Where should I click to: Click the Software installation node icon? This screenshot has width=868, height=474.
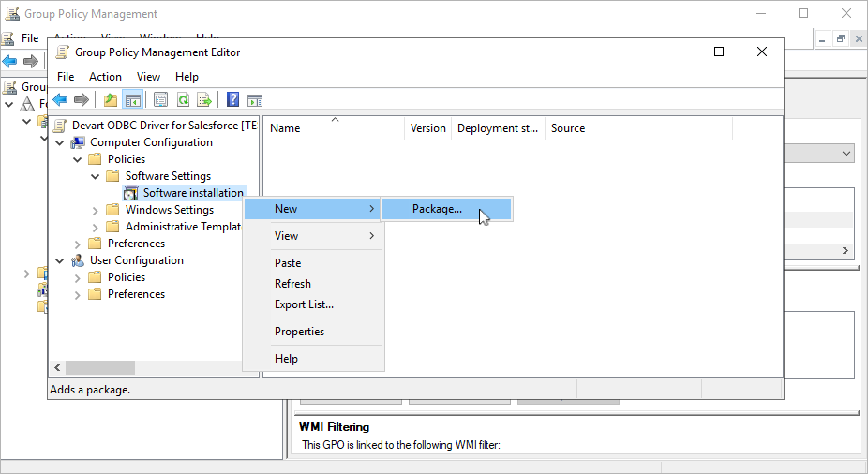pos(130,193)
